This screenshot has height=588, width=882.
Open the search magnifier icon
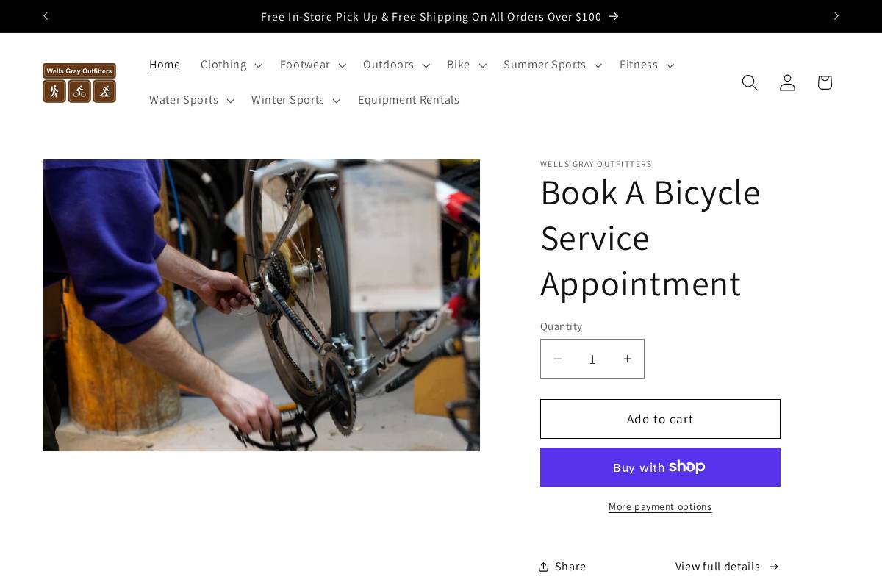click(x=749, y=82)
